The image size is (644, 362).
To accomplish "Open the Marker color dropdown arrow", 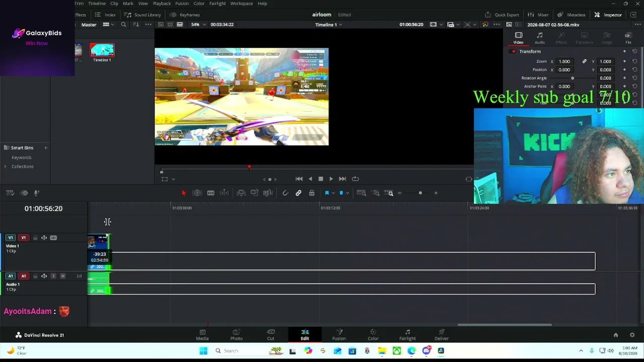I will (347, 193).
